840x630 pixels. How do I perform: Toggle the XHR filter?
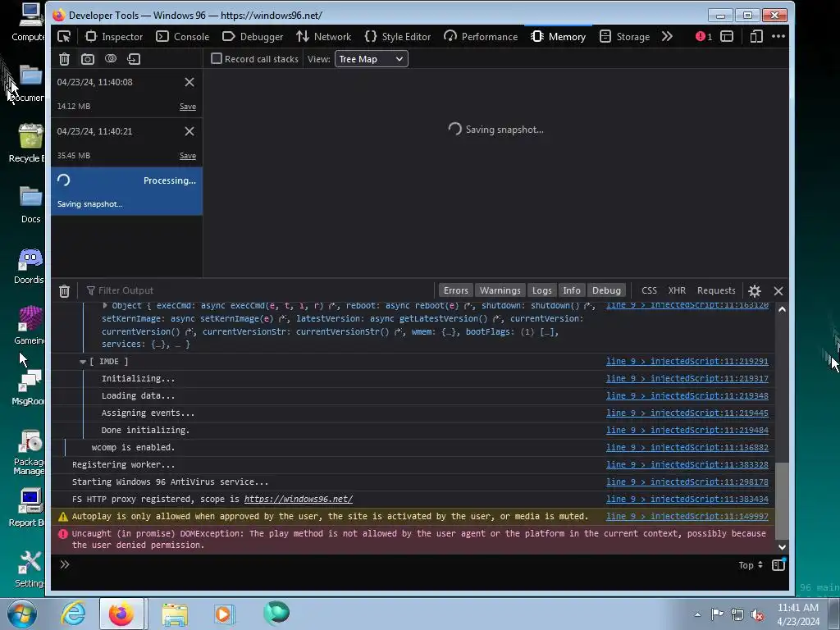tap(677, 290)
